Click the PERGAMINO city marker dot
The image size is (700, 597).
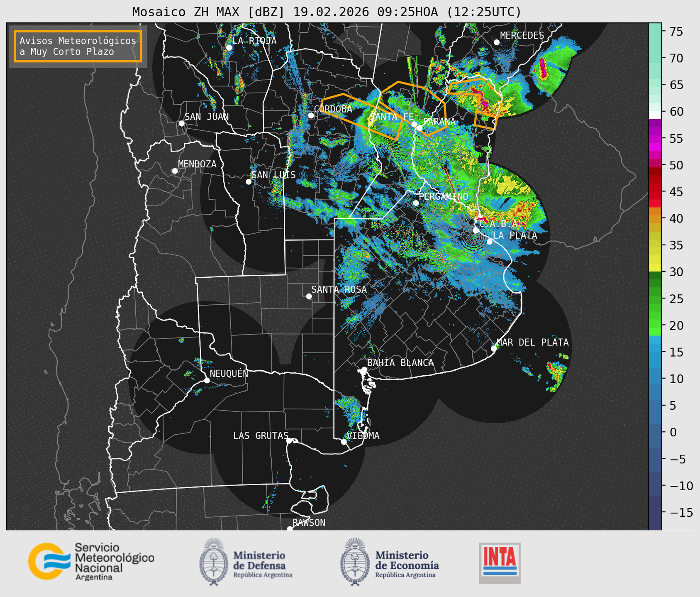coord(416,203)
